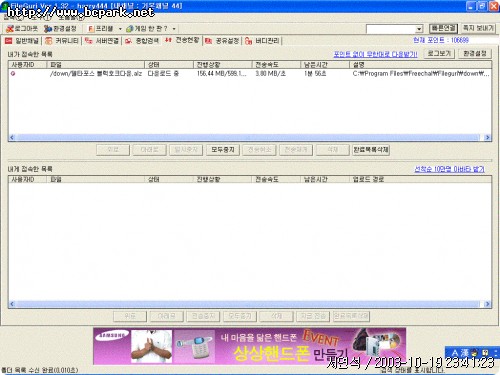Screen dimensions: 500x375
Task: Click the 155.44 MB progress cell
Action: click(x=221, y=74)
